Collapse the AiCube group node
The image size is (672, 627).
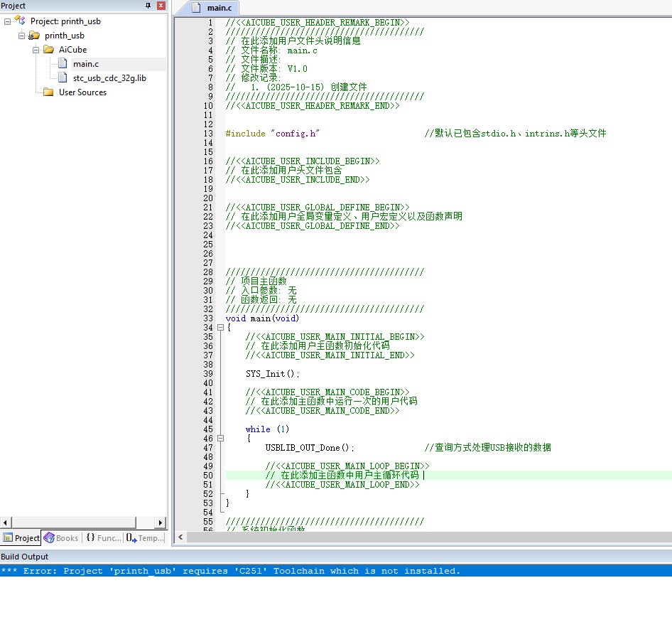coord(35,50)
